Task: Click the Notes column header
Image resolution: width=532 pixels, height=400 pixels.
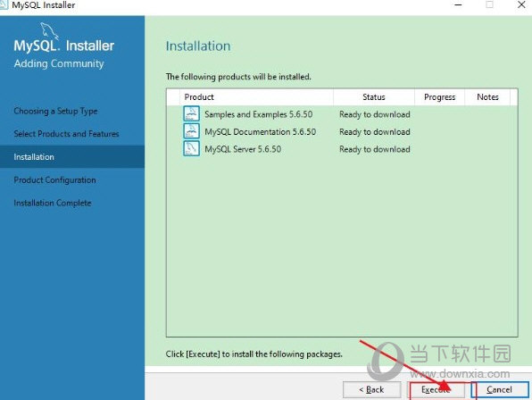Action: tap(487, 97)
